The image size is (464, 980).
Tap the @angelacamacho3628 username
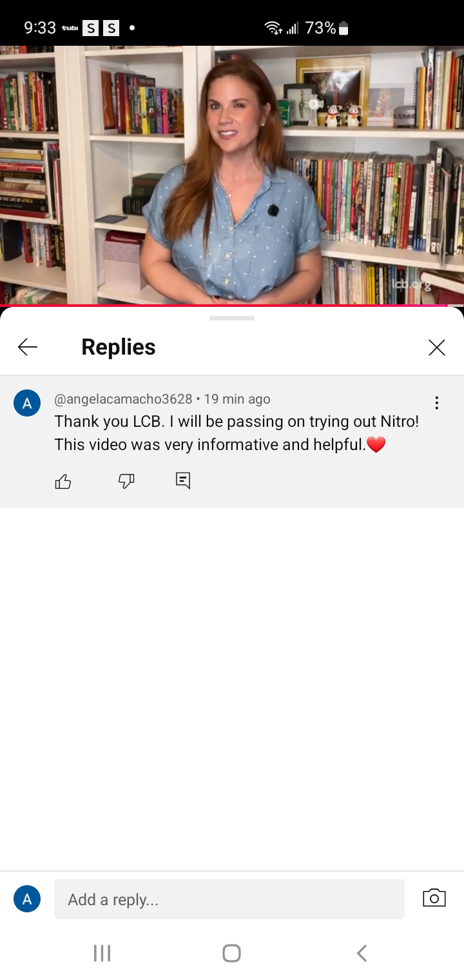pos(123,399)
